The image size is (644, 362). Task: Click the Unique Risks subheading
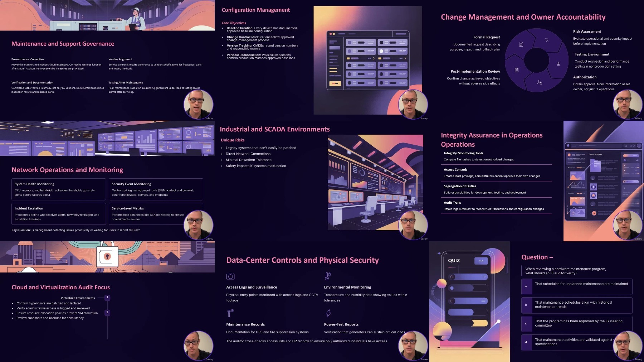pyautogui.click(x=233, y=140)
